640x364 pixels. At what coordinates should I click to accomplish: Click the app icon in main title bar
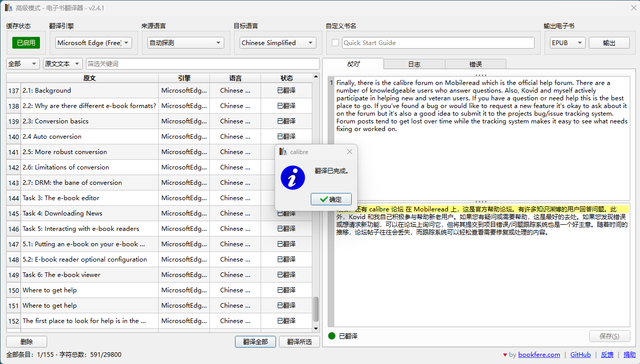click(x=8, y=7)
